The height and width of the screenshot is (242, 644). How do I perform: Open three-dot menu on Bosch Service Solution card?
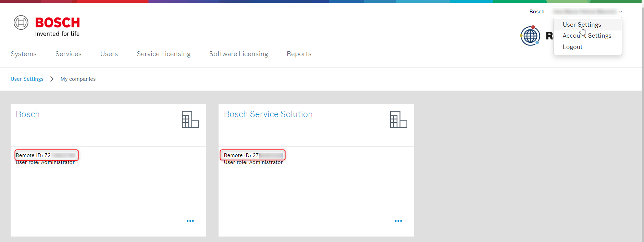398,221
